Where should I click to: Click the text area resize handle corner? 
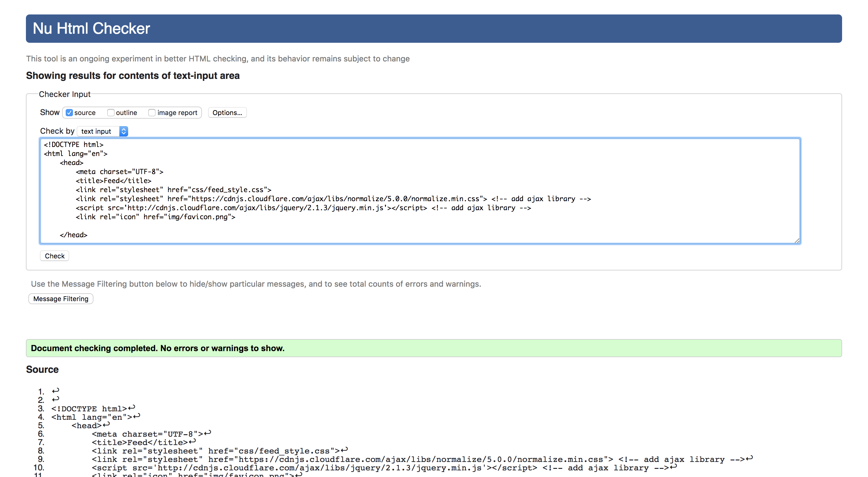pos(797,240)
